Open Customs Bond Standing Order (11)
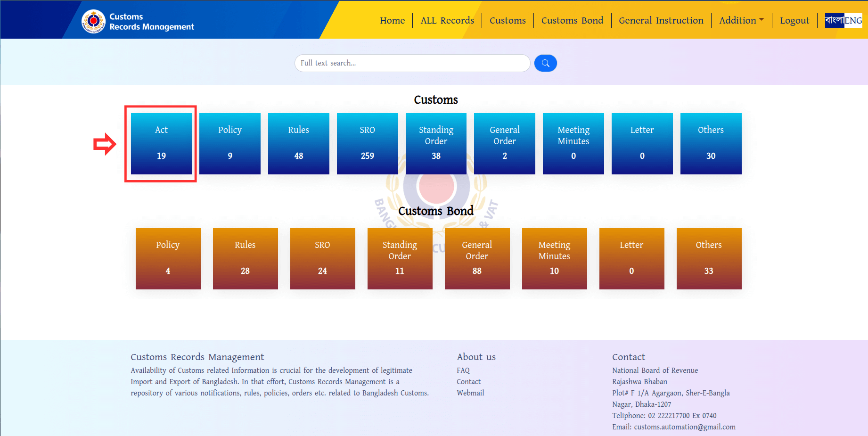This screenshot has height=436, width=868. coord(400,259)
